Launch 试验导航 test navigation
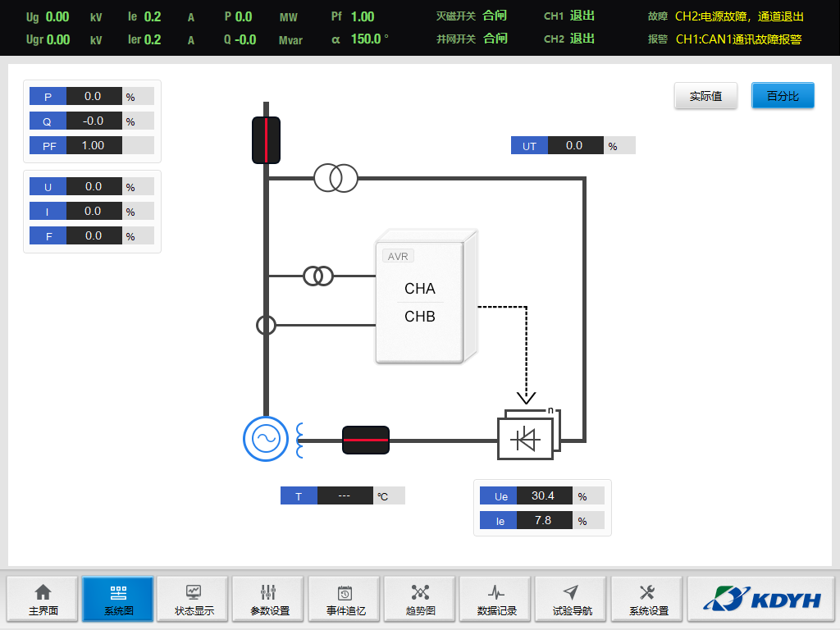The image size is (840, 630). pyautogui.click(x=572, y=599)
